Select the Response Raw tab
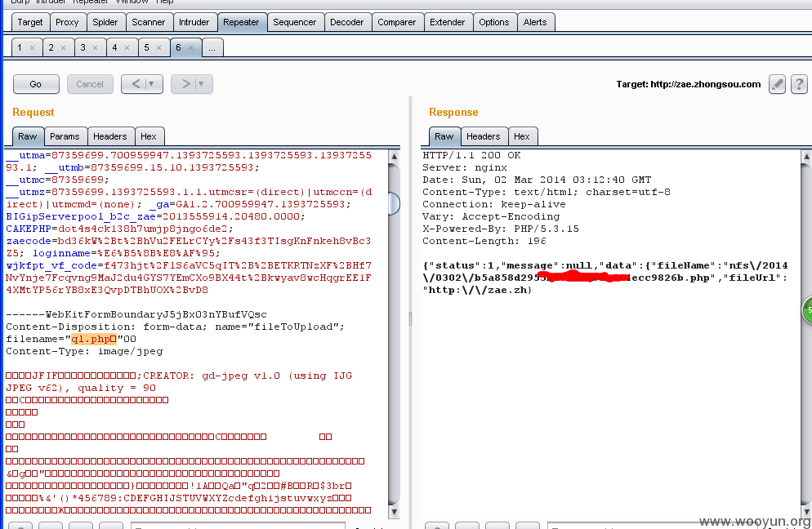This screenshot has width=812, height=529. coord(444,136)
